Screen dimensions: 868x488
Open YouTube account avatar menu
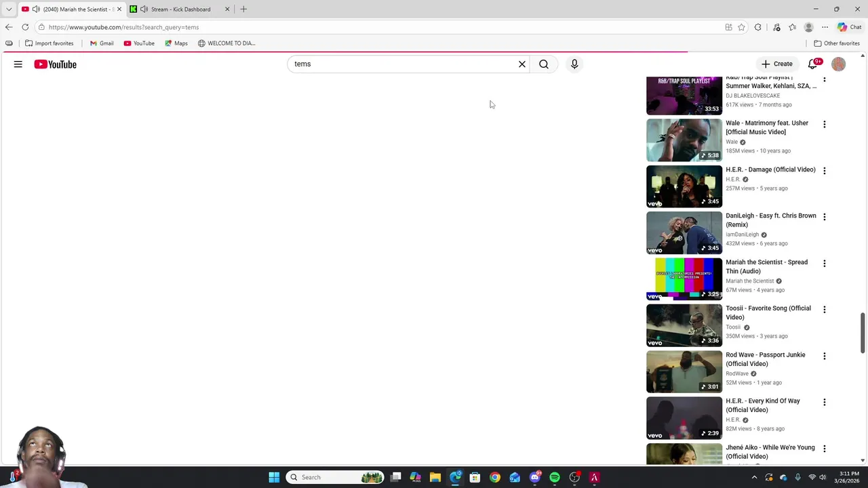(x=839, y=64)
